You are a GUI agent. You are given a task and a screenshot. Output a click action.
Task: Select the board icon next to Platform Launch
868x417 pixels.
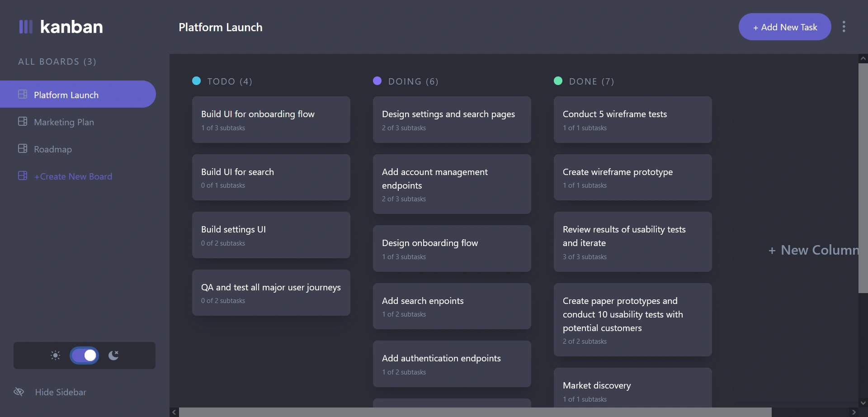[23, 94]
